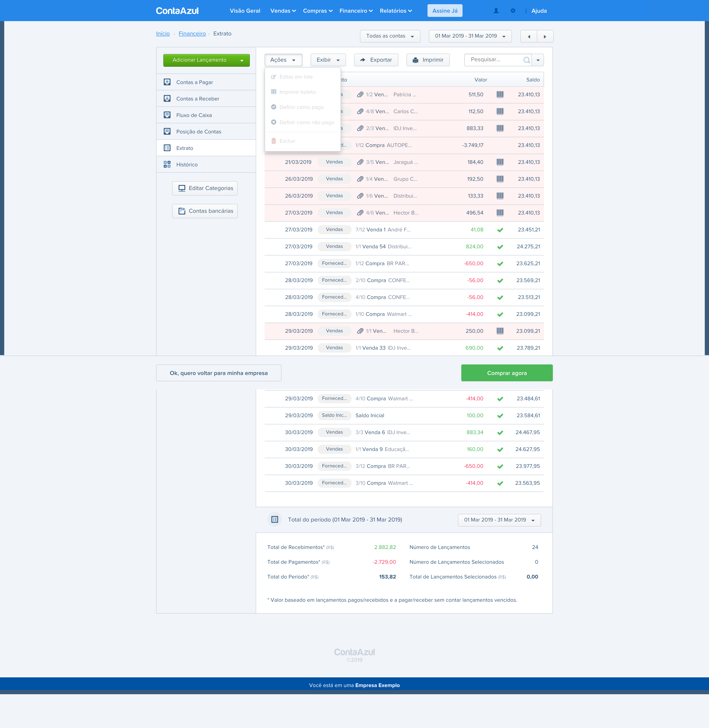Click the Fluxo de Caixa sidebar icon
This screenshot has height=728, width=709.
[x=167, y=115]
